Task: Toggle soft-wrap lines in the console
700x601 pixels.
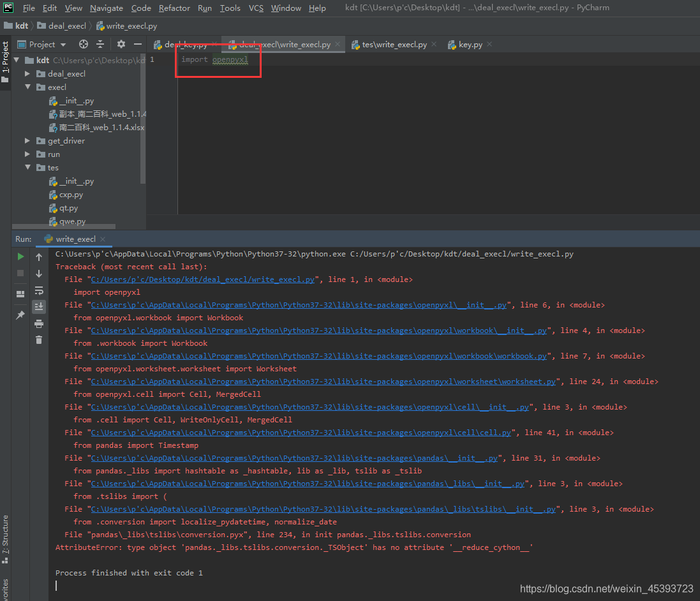Action: pyautogui.click(x=38, y=291)
